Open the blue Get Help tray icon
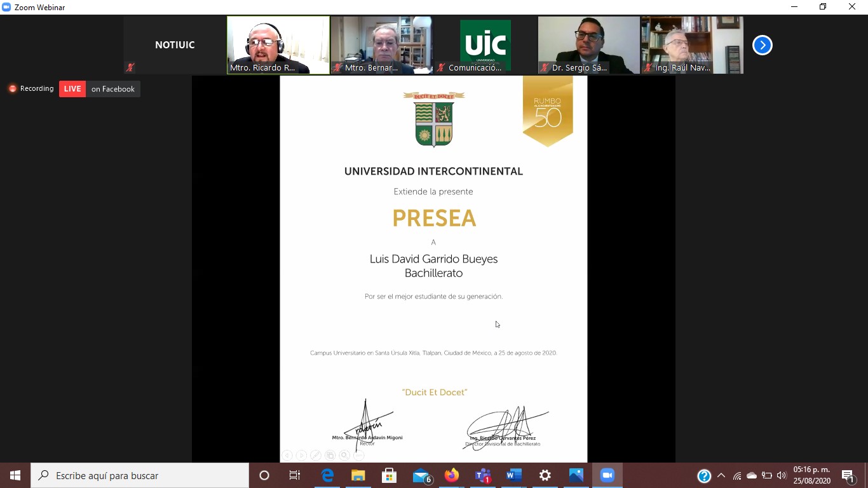The width and height of the screenshot is (868, 488). point(704,475)
